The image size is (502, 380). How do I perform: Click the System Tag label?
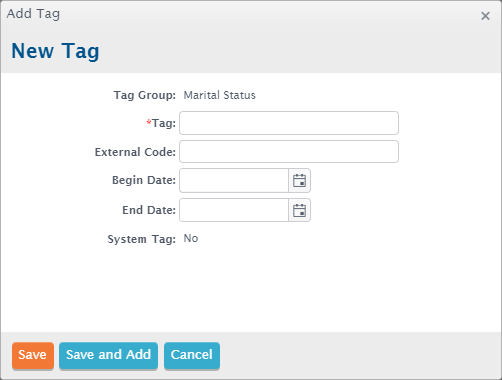pyautogui.click(x=141, y=239)
